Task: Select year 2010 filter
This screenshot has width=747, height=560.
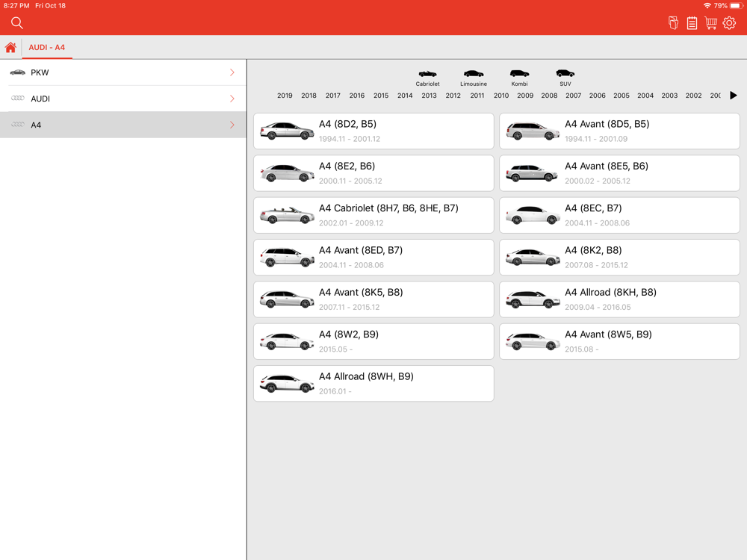Action: click(501, 96)
